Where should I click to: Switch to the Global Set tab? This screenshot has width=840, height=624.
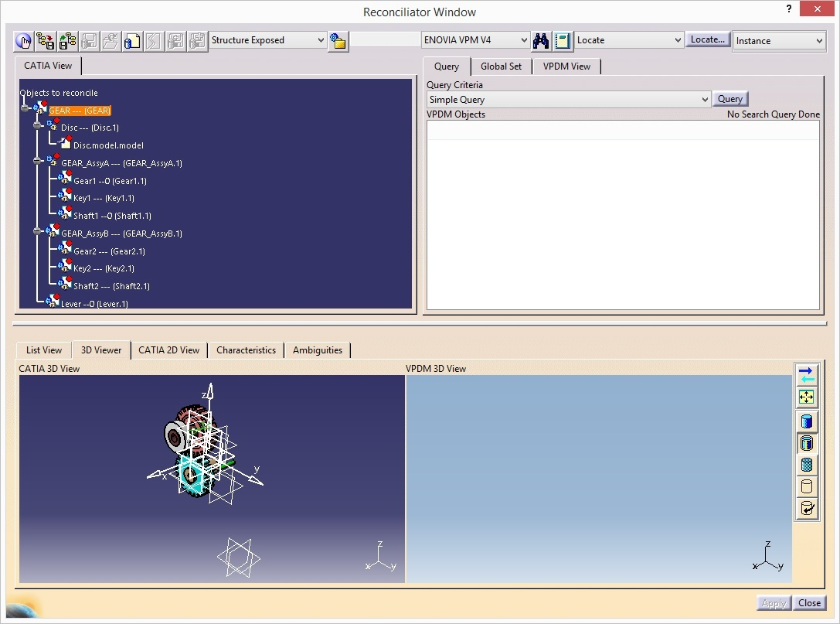click(501, 66)
